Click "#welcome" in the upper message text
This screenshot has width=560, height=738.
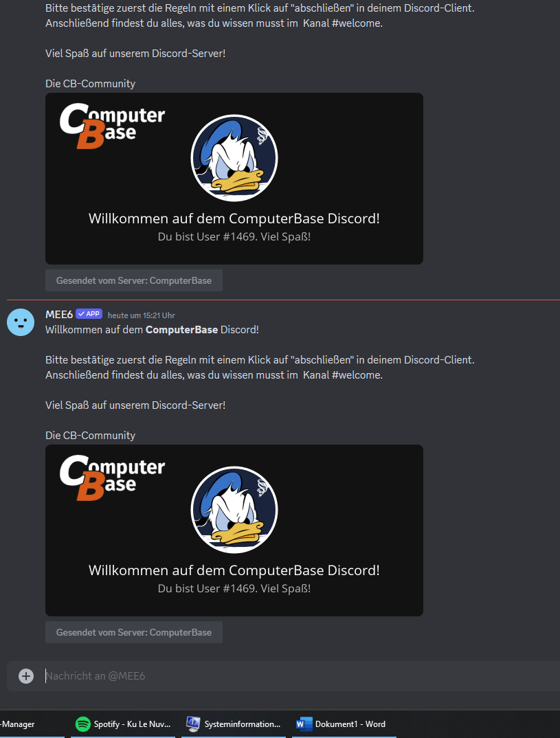357,23
